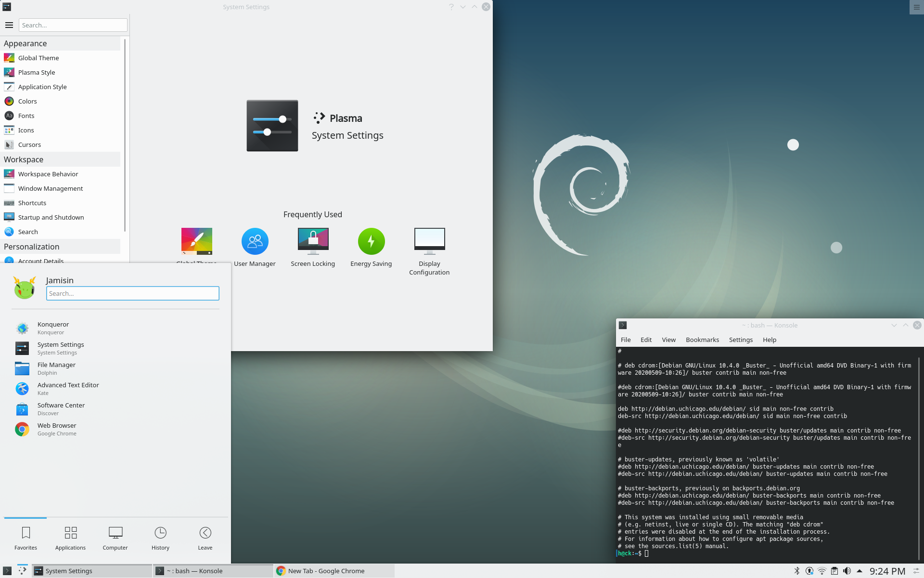
Task: Open the History tab in launcher
Action: point(160,538)
